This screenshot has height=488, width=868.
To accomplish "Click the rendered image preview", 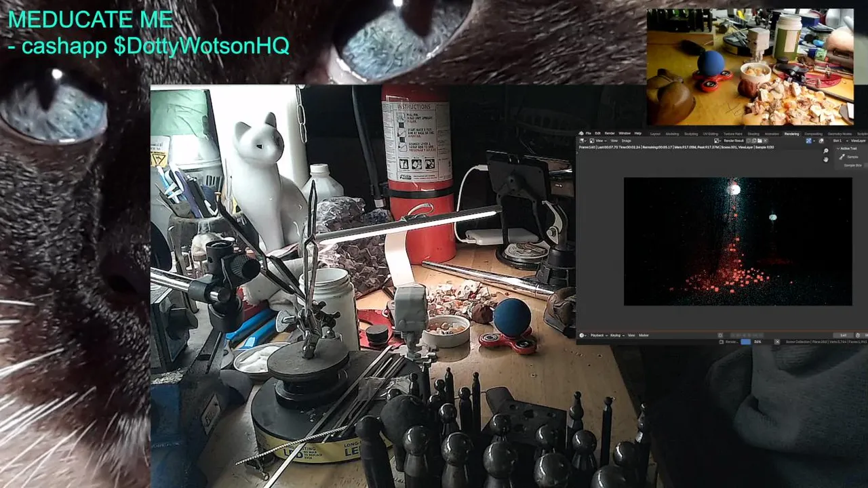I will pos(738,241).
